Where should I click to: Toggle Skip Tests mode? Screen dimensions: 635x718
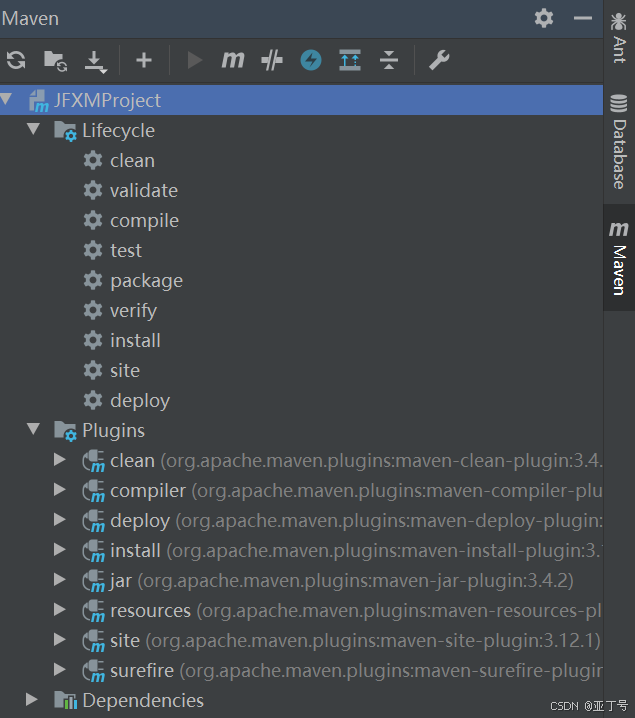[271, 60]
